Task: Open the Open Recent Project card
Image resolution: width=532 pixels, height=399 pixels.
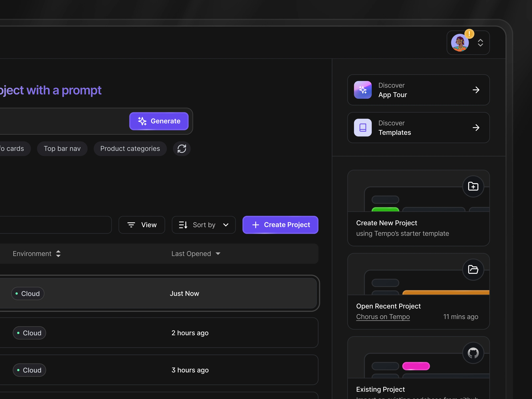Action: click(x=418, y=291)
